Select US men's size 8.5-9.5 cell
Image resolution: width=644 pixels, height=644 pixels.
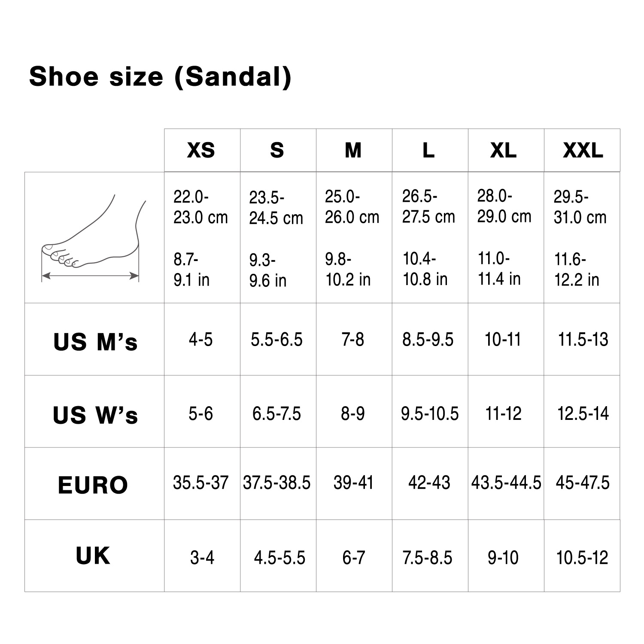point(428,340)
